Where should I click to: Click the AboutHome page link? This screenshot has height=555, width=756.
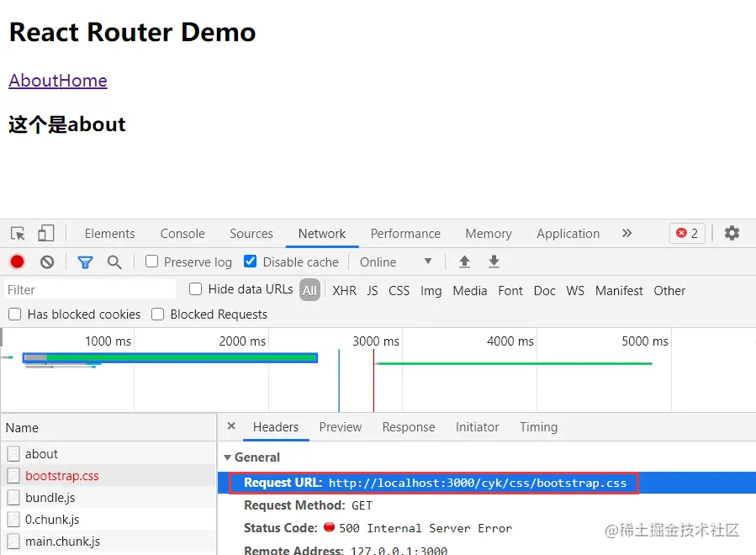pyautogui.click(x=58, y=81)
